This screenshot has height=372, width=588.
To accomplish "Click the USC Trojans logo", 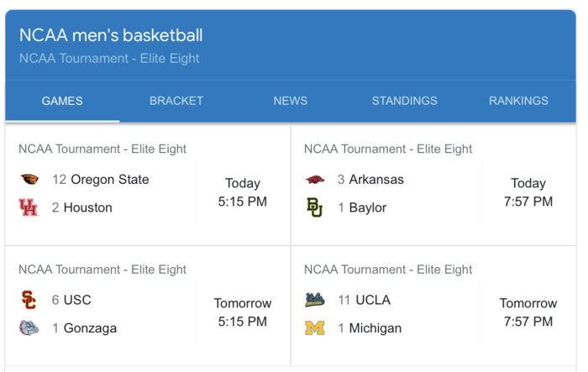I will coord(29,300).
